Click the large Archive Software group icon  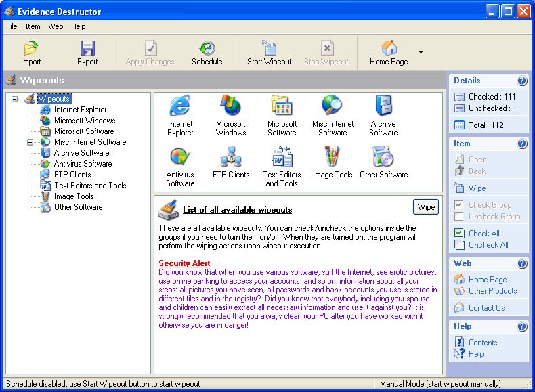(384, 105)
